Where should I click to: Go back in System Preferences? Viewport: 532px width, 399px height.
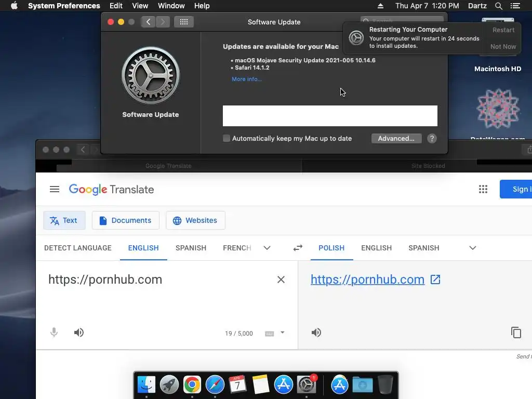point(148,22)
